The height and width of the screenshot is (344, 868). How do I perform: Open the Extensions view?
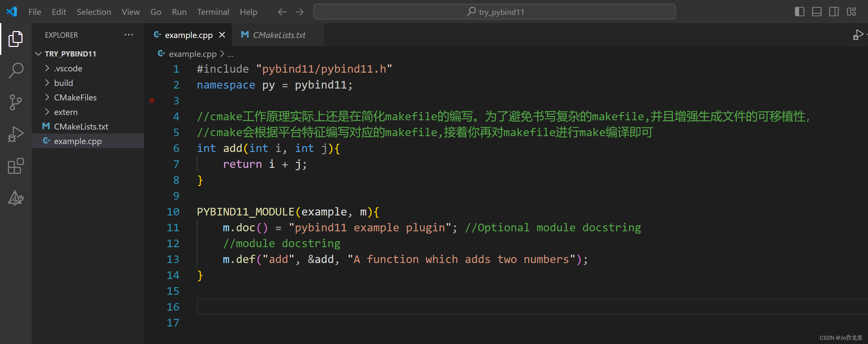click(15, 166)
